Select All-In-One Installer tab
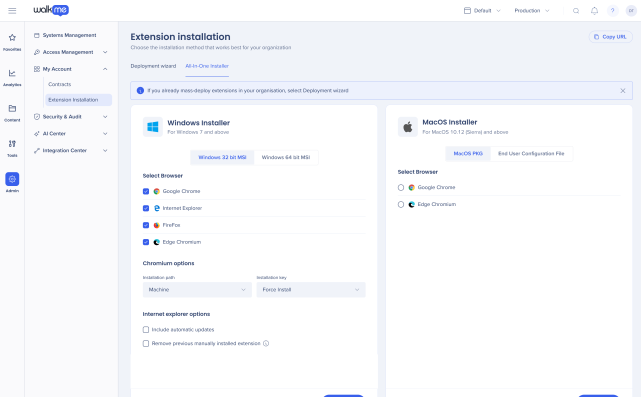Viewport: 641px width, 397px height. [207, 66]
